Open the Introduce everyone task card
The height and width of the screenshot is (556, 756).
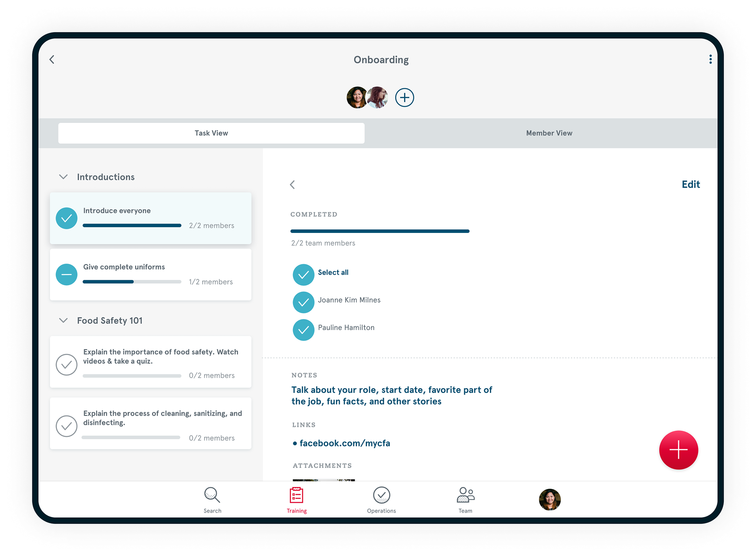[x=150, y=218]
